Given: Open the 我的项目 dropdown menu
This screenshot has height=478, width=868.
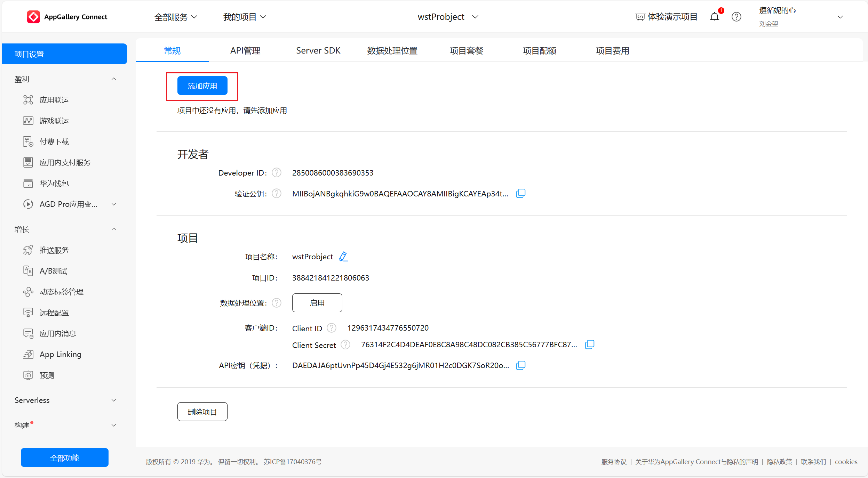Looking at the screenshot, I should [245, 17].
